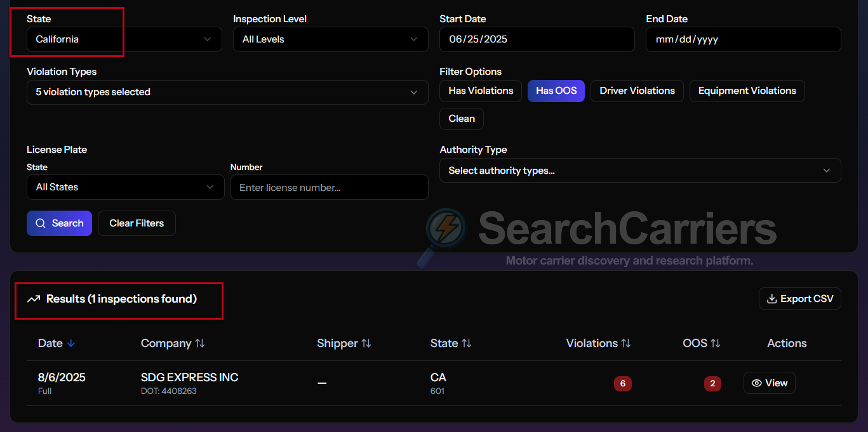Click the Enter license number field

(330, 187)
